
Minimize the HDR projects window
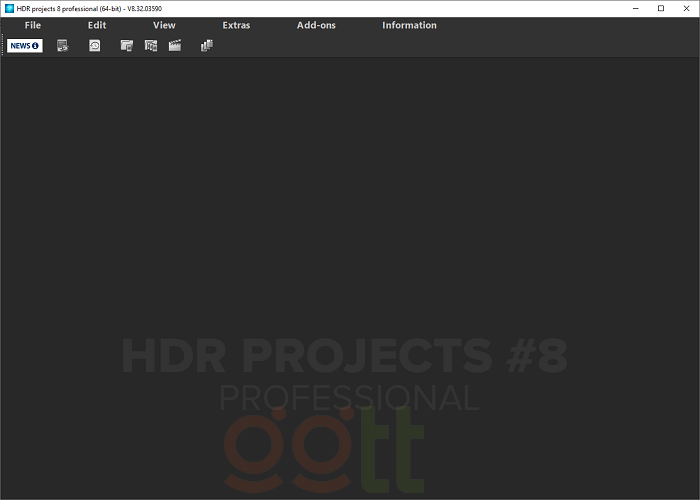coord(634,8)
